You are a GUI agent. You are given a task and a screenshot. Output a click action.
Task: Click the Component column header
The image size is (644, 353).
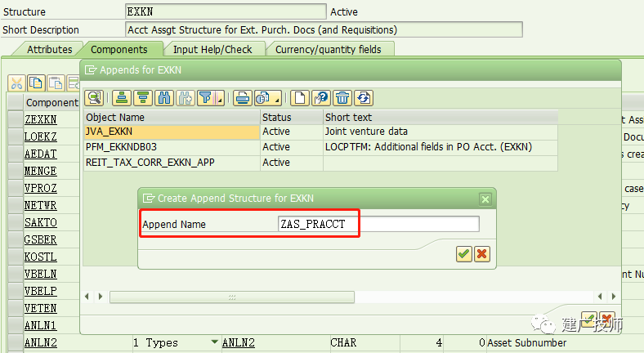click(x=51, y=102)
